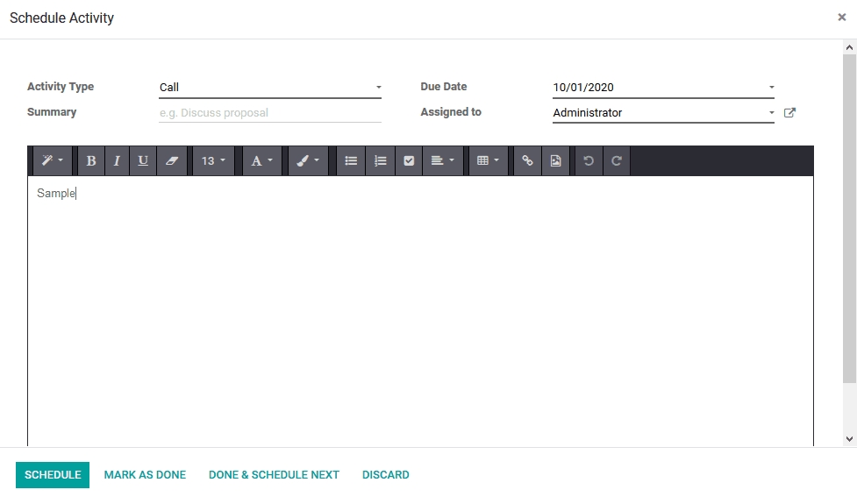
Task: Click the eraser remove-format icon
Action: click(171, 161)
